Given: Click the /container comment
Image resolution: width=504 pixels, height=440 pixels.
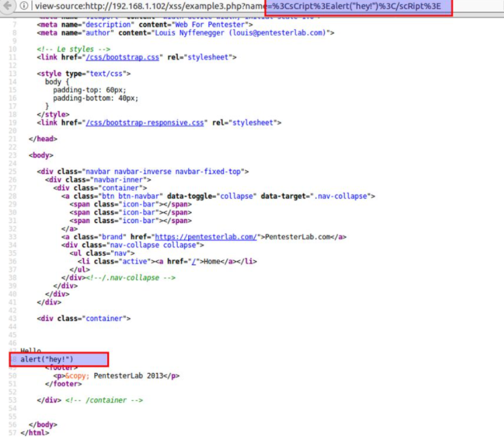Looking at the screenshot, I should coord(104,400).
